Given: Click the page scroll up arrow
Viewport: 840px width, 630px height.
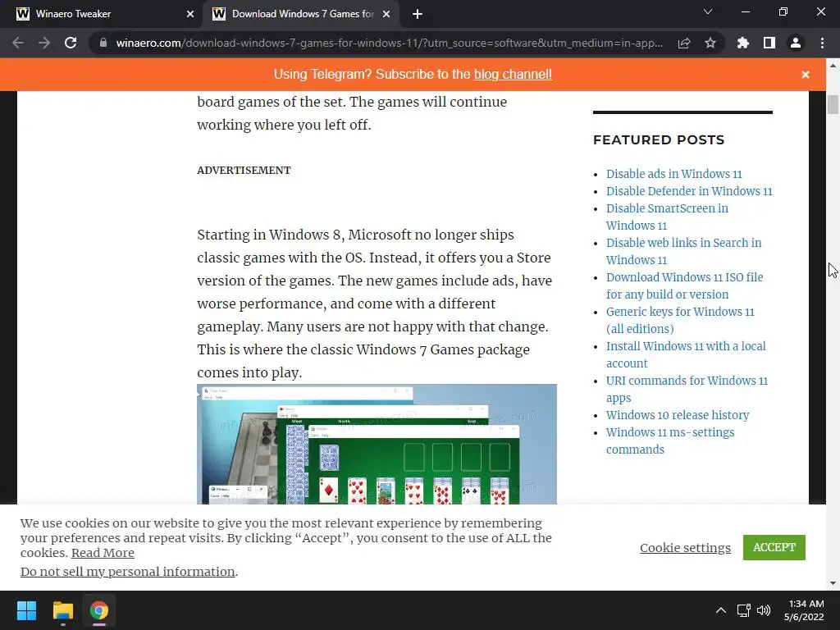Looking at the screenshot, I should tap(833, 66).
